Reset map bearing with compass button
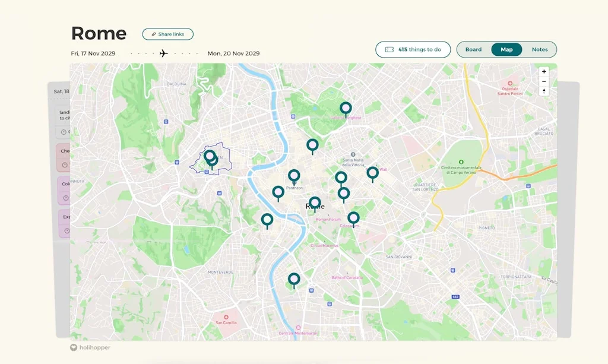The height and width of the screenshot is (364, 608). coord(544,91)
